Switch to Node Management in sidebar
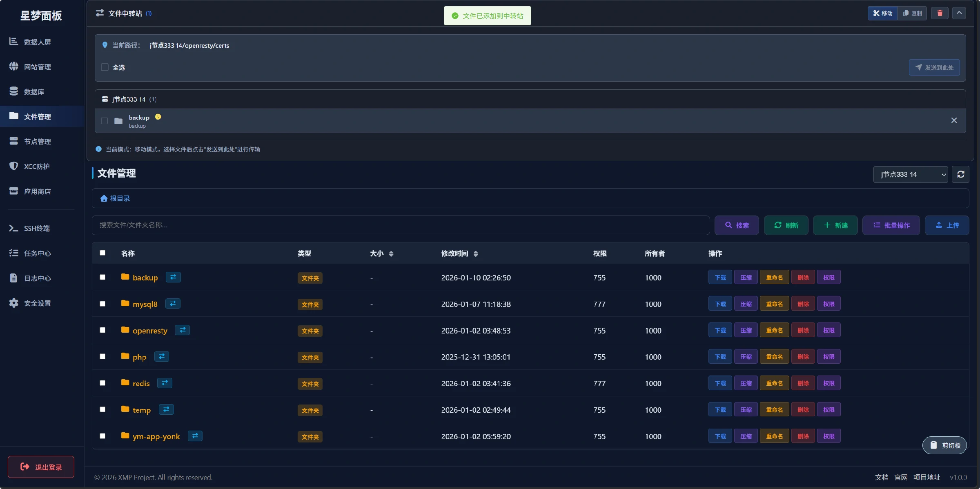This screenshot has width=980, height=489. [x=37, y=142]
